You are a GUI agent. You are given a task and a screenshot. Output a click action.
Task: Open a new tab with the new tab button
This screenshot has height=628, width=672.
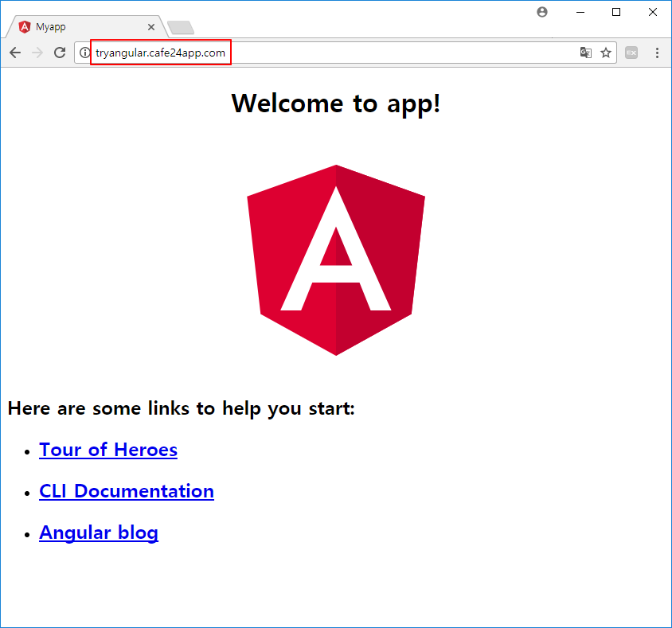coord(181,27)
